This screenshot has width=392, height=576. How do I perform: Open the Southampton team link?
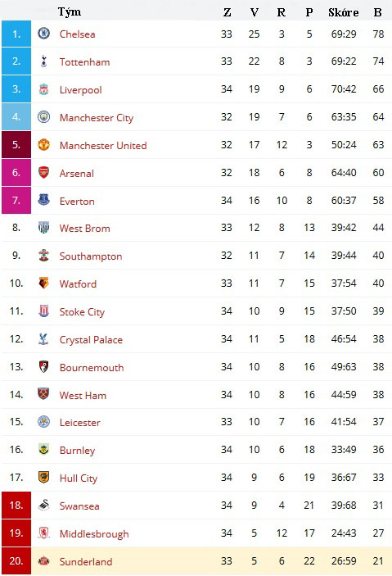pos(91,256)
